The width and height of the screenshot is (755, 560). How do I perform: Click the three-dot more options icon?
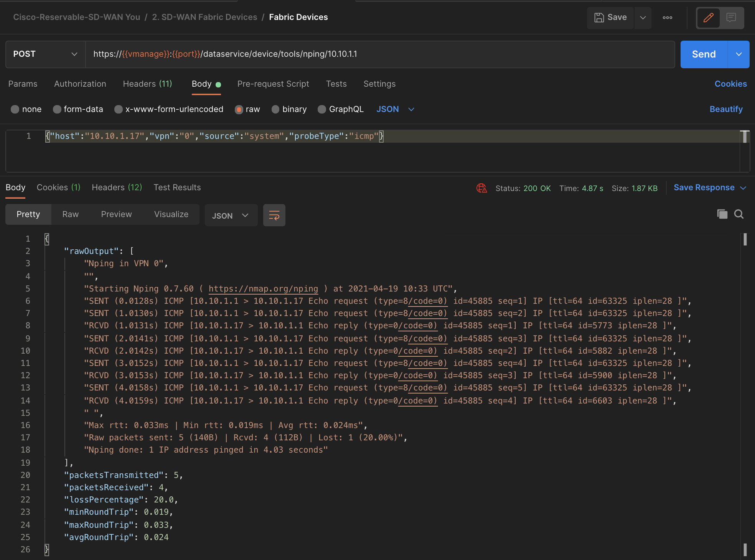667,18
